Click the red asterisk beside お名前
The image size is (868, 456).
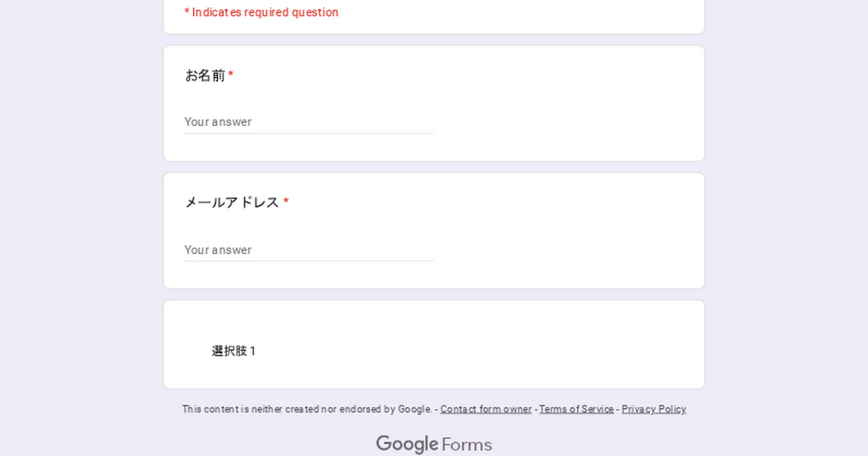(x=231, y=75)
